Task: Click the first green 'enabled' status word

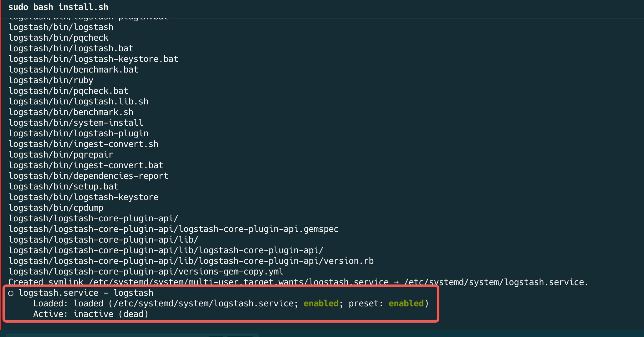Action: click(x=321, y=304)
